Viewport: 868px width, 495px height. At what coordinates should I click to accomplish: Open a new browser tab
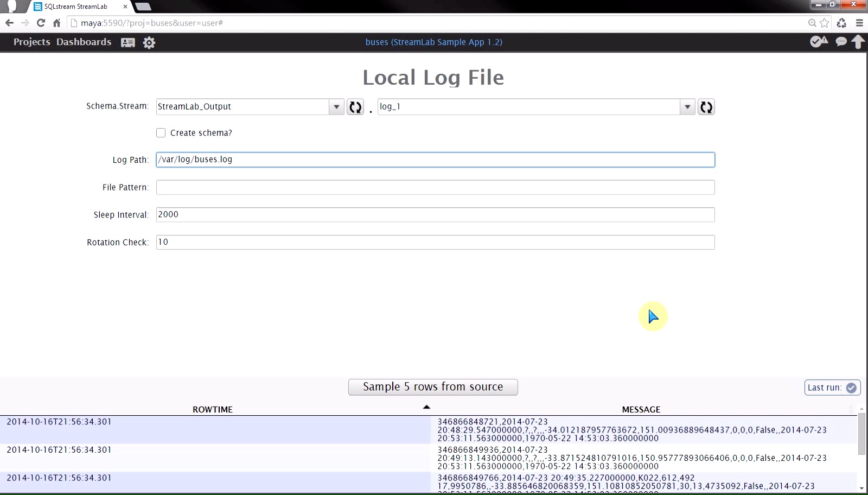click(x=143, y=7)
